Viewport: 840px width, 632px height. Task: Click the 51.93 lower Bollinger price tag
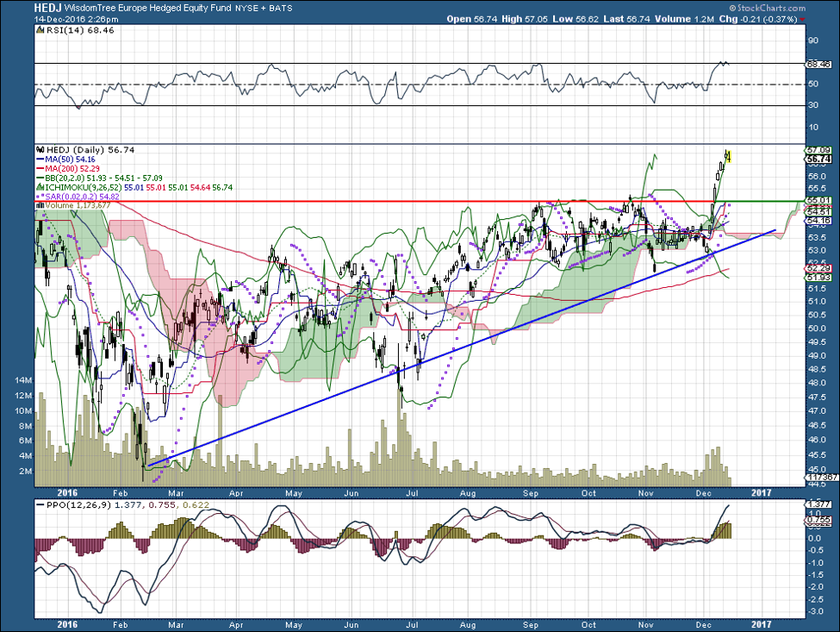click(x=819, y=277)
